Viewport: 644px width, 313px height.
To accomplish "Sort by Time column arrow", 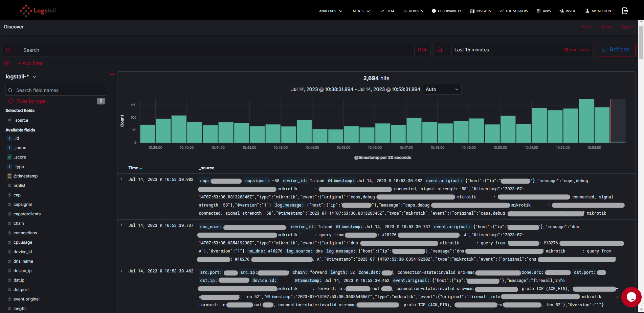I will point(141,168).
